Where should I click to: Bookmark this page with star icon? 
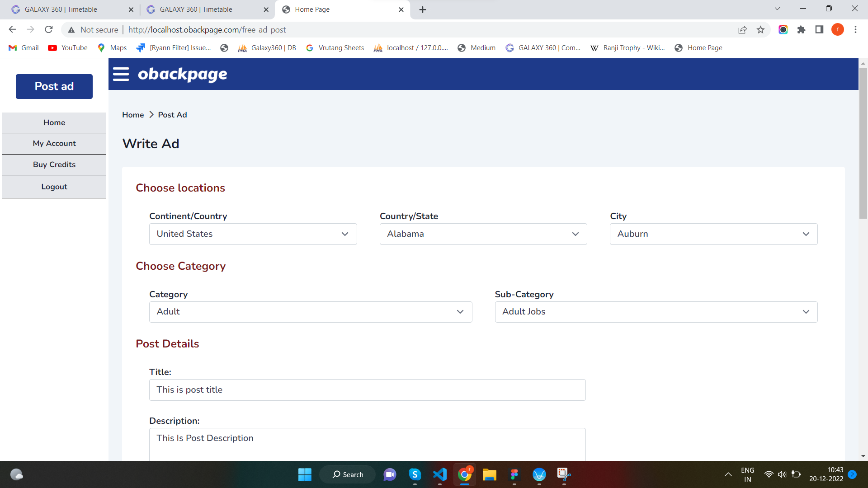760,30
